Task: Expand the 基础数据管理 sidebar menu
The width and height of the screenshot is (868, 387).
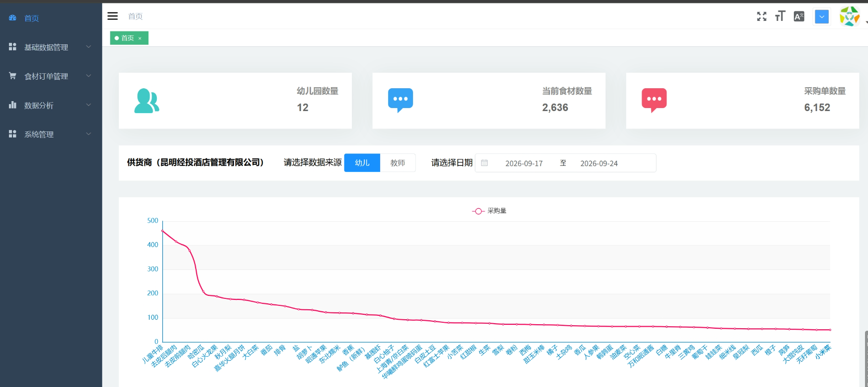Action: (x=51, y=47)
